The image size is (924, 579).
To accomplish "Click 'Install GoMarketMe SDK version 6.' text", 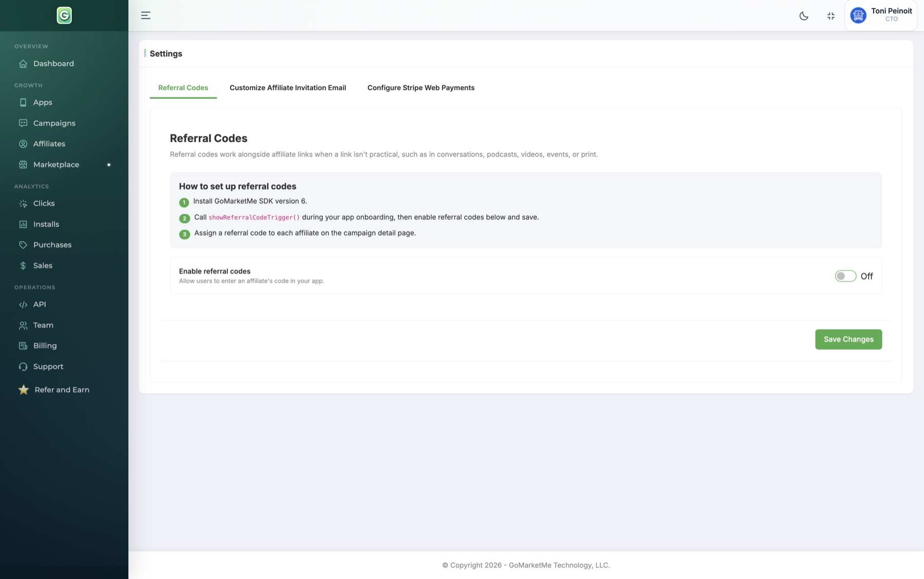I will tap(250, 201).
